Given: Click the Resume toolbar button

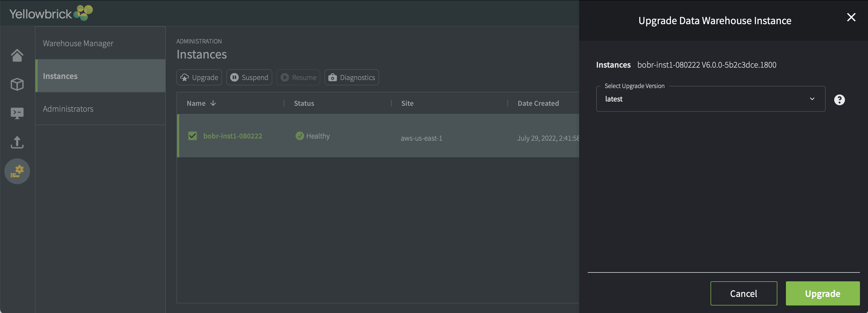Looking at the screenshot, I should pos(298,78).
